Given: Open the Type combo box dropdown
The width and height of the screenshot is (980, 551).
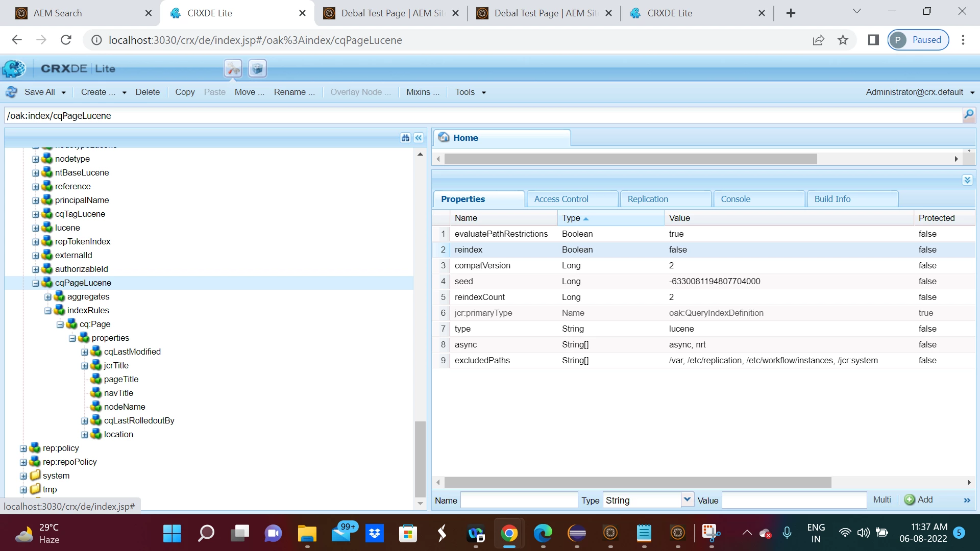Looking at the screenshot, I should (x=687, y=500).
